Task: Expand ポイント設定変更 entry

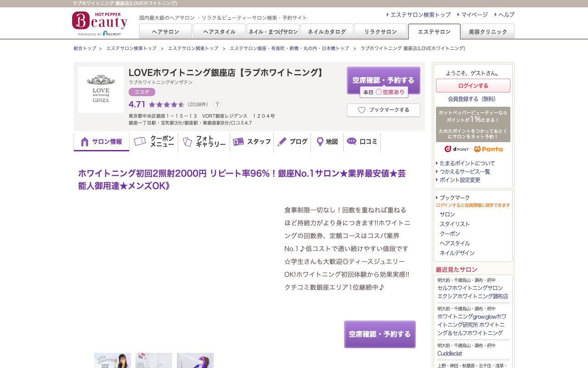Action: coord(460,180)
